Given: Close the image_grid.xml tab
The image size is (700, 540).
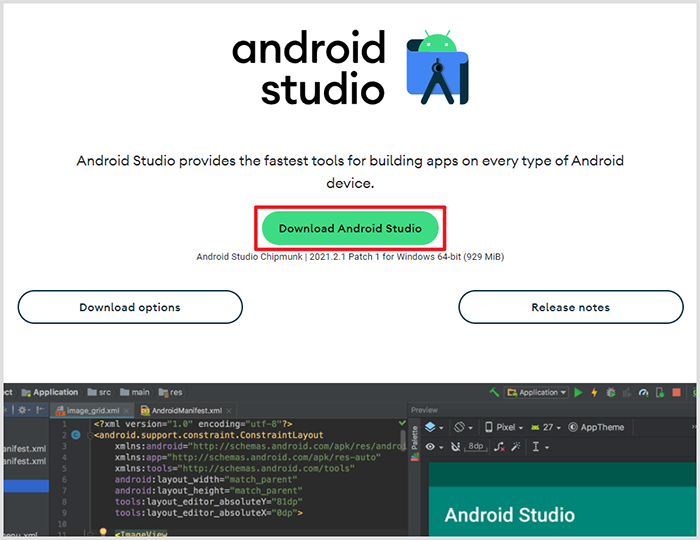Looking at the screenshot, I should [x=127, y=411].
